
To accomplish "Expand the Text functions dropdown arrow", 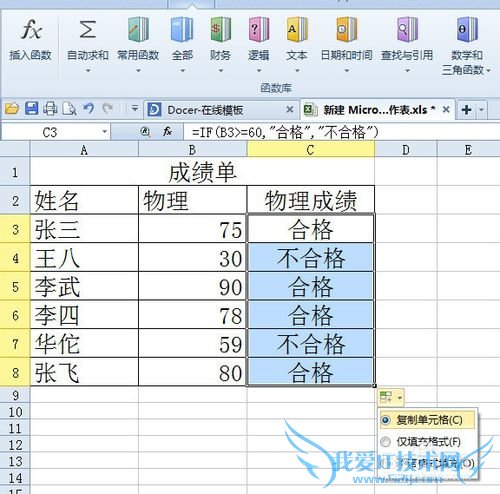I will 297,71.
